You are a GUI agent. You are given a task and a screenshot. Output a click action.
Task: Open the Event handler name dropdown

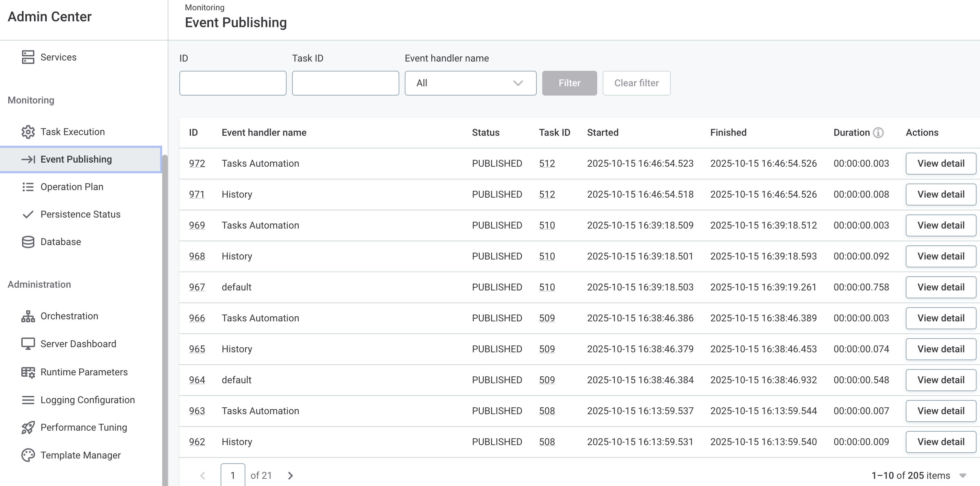pyautogui.click(x=470, y=83)
